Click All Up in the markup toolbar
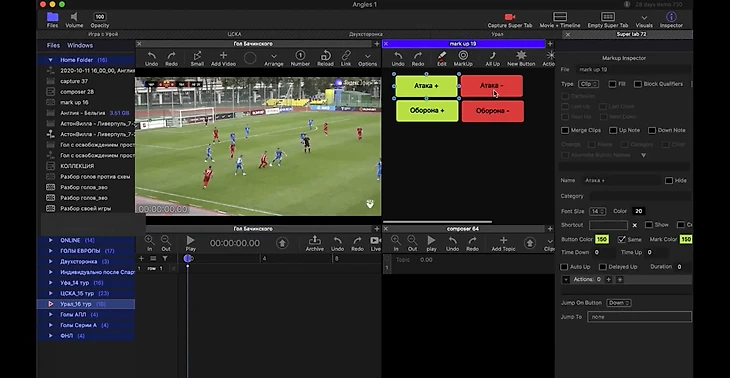730x378 pixels. click(x=493, y=59)
